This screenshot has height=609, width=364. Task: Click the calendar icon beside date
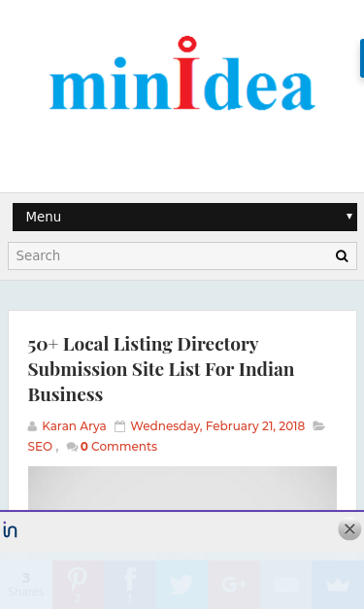point(120,426)
